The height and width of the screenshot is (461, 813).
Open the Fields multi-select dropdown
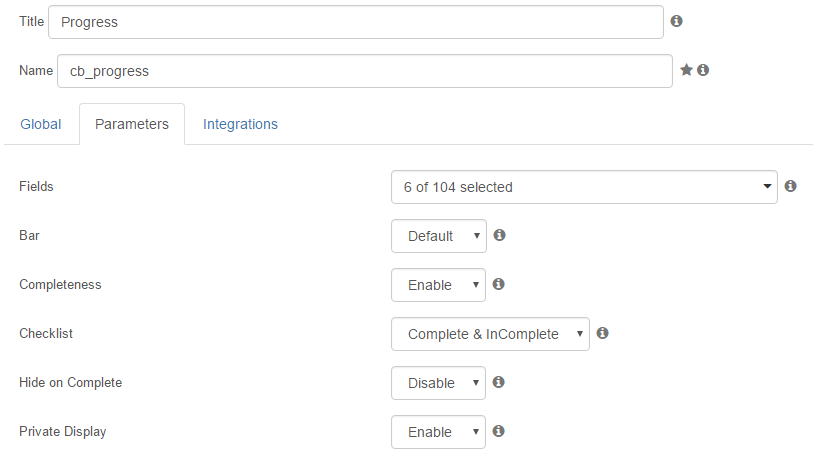tap(584, 187)
